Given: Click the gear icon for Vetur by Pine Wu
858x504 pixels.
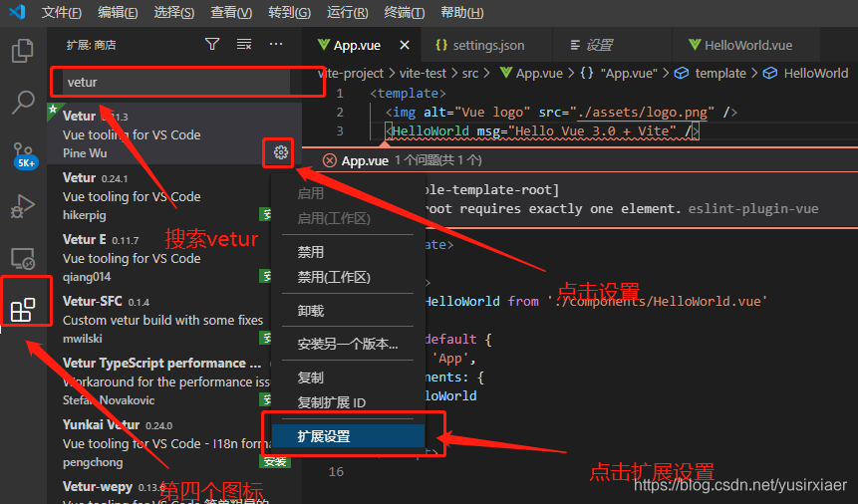Looking at the screenshot, I should [x=281, y=152].
